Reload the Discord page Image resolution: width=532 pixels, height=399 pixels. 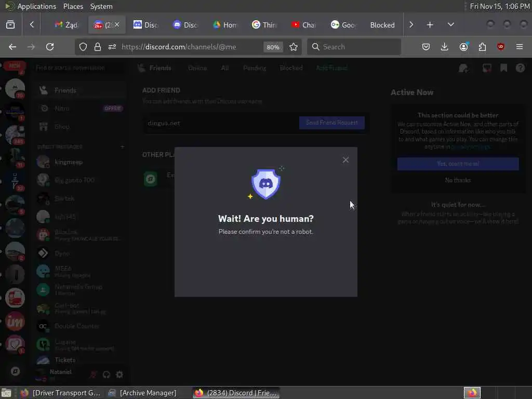(x=50, y=47)
